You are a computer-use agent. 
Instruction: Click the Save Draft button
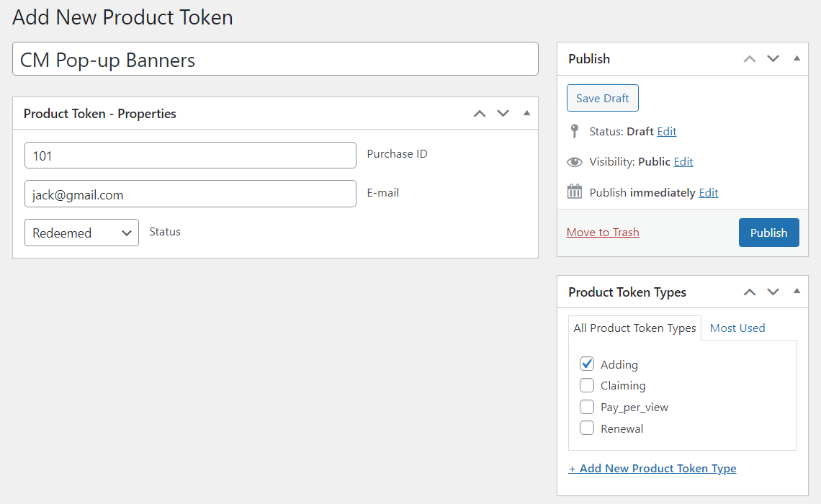click(603, 98)
